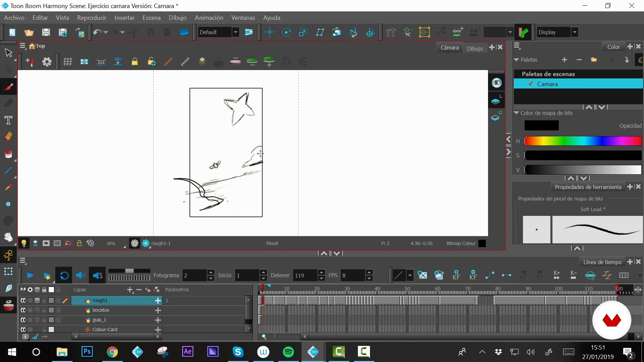This screenshot has width=644, height=362.
Task: Click the Light Table bulb icon
Action: click(24, 243)
